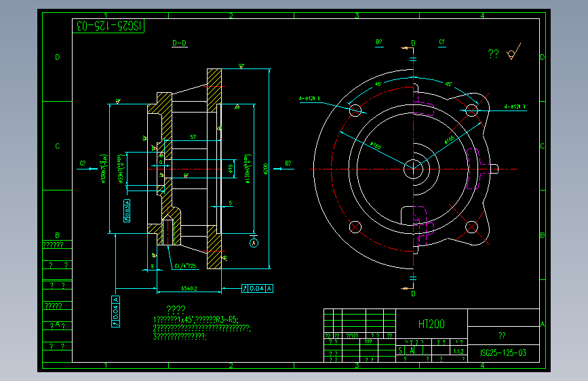The height and width of the screenshot is (381, 588).
Task: Click the B? view arrow label right of section
Action: pyautogui.click(x=288, y=163)
